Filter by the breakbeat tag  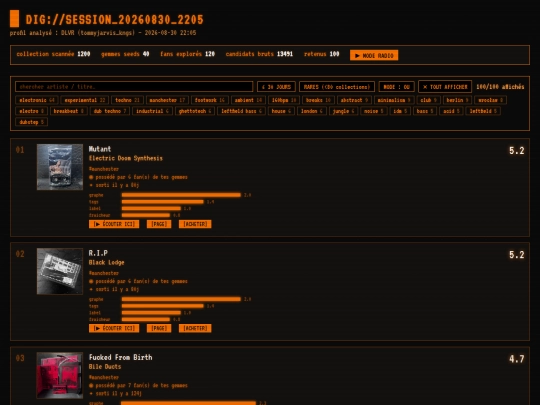pos(69,111)
